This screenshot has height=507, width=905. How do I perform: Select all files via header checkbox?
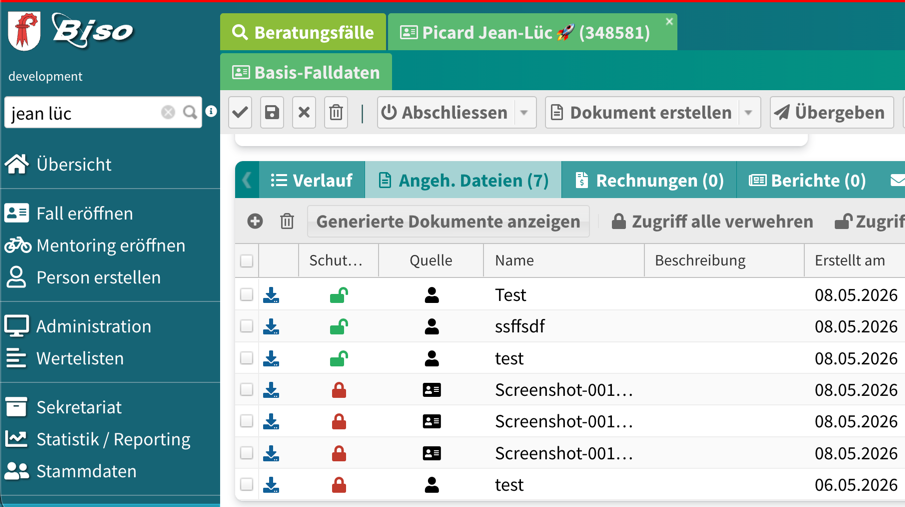tap(246, 261)
